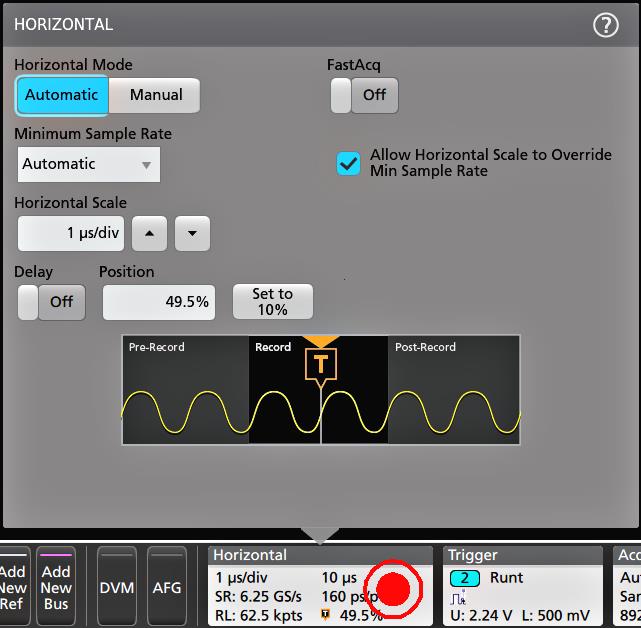Click the Add New Ref button
The width and height of the screenshot is (641, 628).
click(x=13, y=587)
